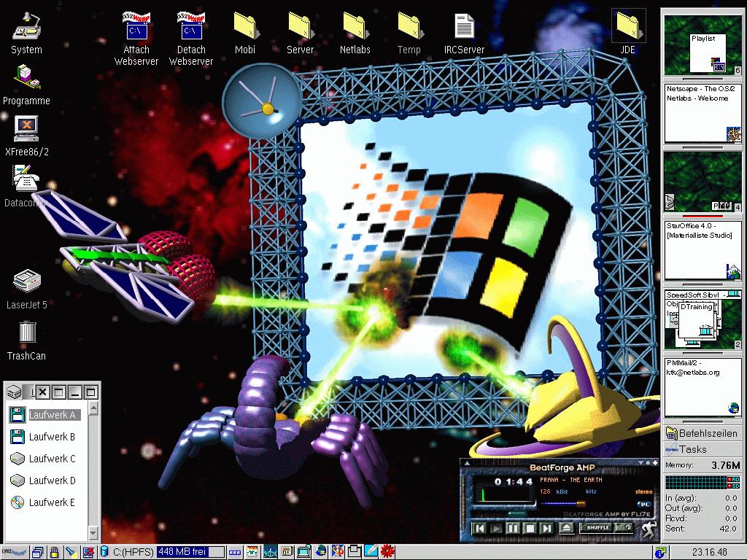747x560 pixels.
Task: Switch to Netscape OS/2 Netlabs thumbnail
Action: click(x=703, y=113)
